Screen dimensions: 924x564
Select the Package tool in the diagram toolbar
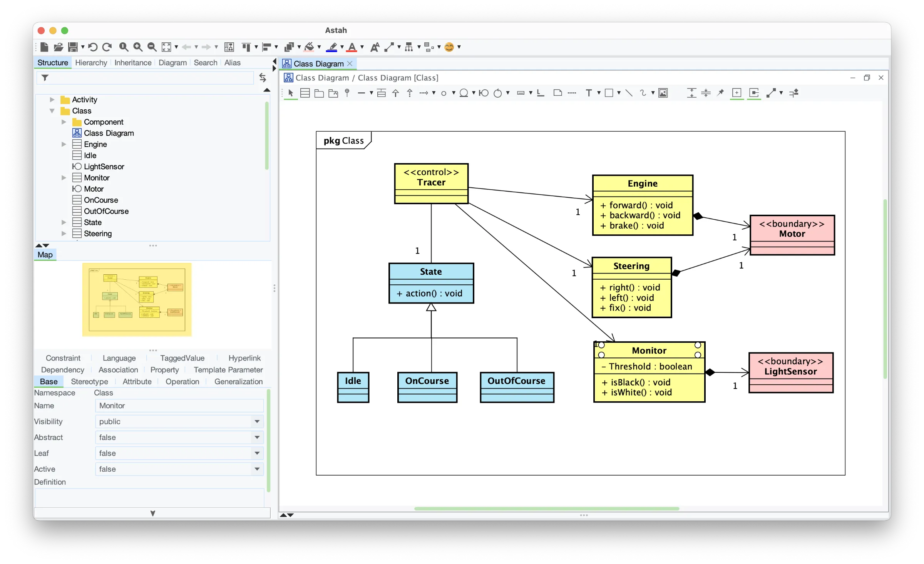click(319, 93)
